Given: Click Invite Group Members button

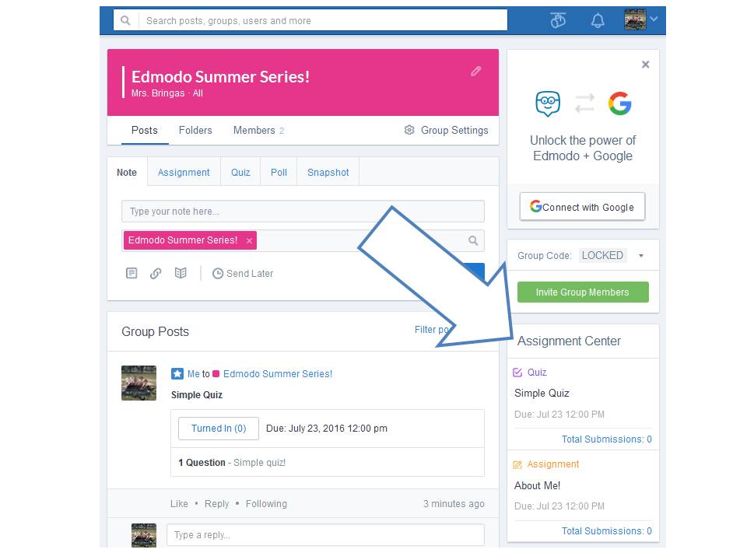Looking at the screenshot, I should (583, 292).
